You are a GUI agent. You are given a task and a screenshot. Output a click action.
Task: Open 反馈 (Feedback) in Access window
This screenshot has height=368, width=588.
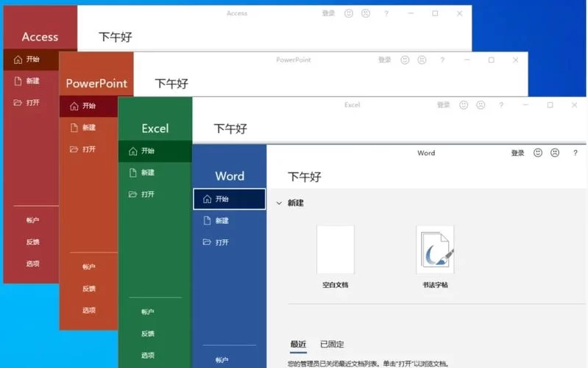32,242
